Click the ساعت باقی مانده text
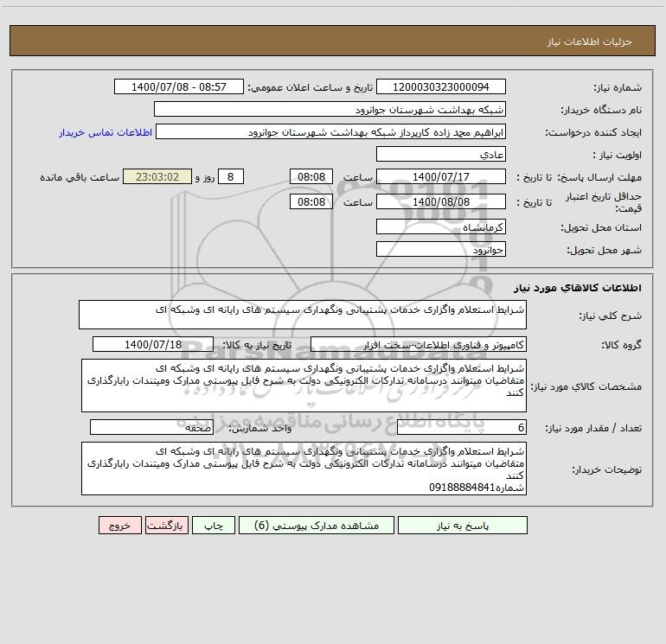 coord(80,177)
